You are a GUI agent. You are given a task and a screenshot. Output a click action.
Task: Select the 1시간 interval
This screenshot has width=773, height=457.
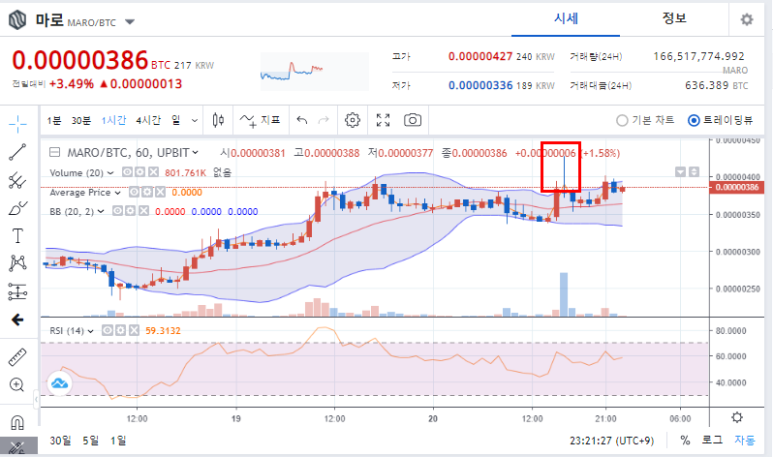tap(114, 120)
